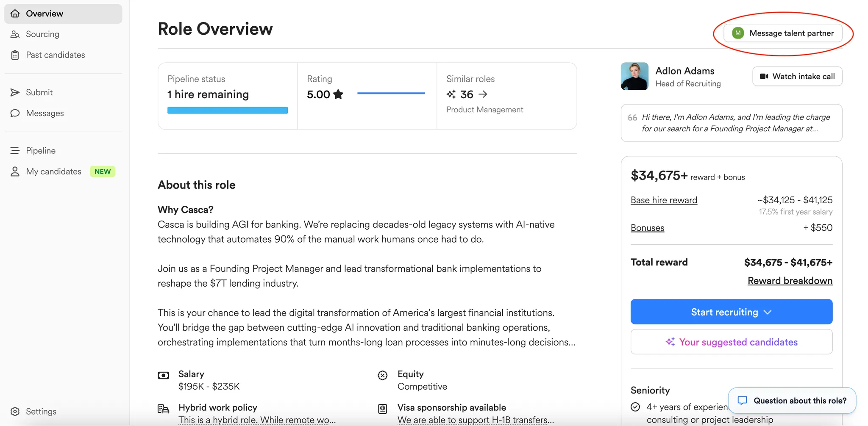Click the Pipeline list icon
Viewport: 868px width, 426px height.
pyautogui.click(x=15, y=150)
